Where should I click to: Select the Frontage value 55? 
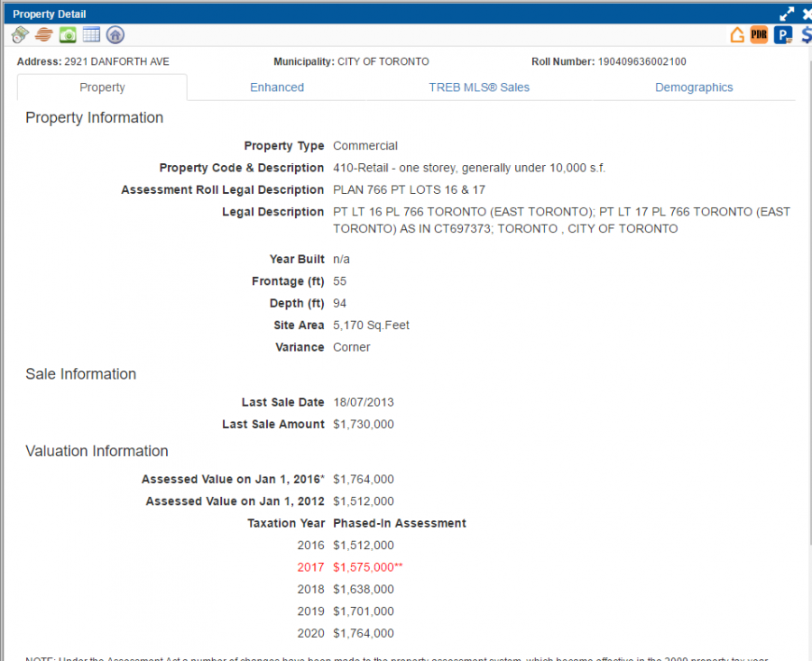click(340, 281)
